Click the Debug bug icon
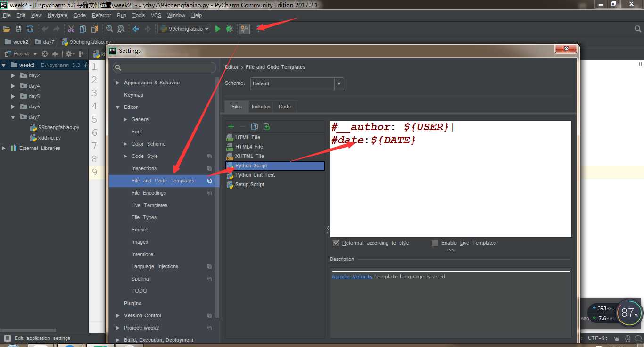 pos(229,29)
